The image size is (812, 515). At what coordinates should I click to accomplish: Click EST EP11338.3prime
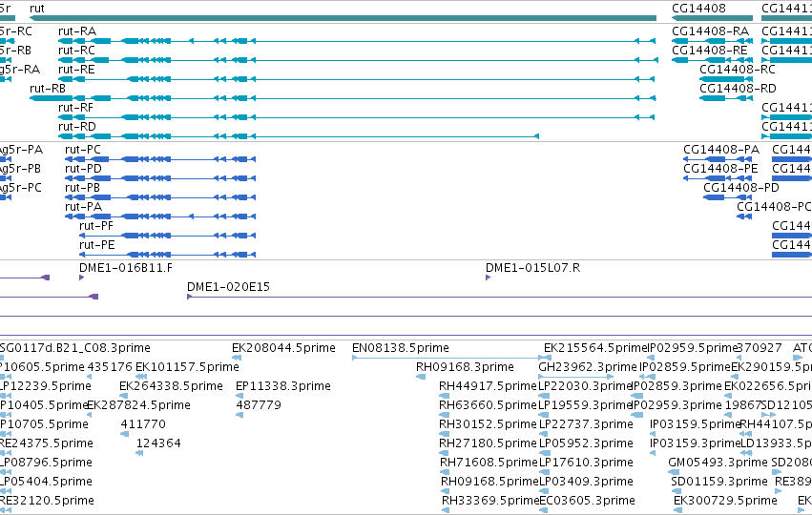coord(283,386)
